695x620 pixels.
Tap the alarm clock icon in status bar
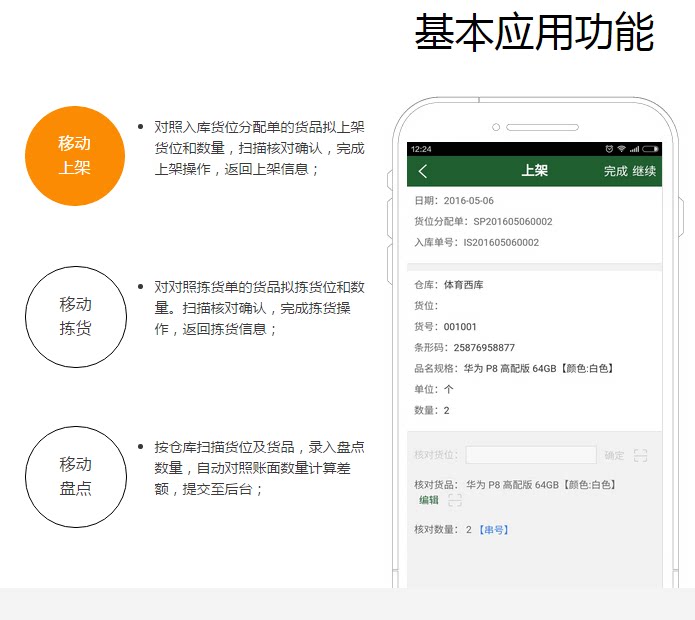click(x=609, y=149)
